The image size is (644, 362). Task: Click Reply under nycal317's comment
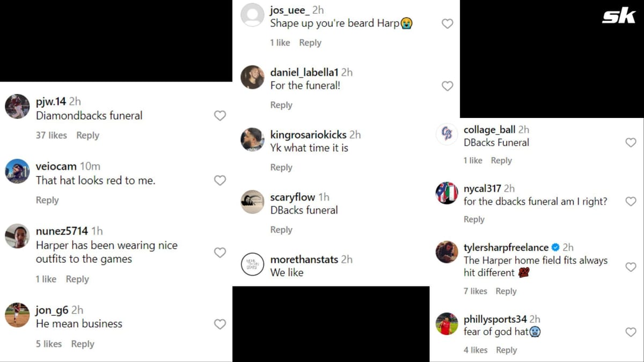click(474, 219)
